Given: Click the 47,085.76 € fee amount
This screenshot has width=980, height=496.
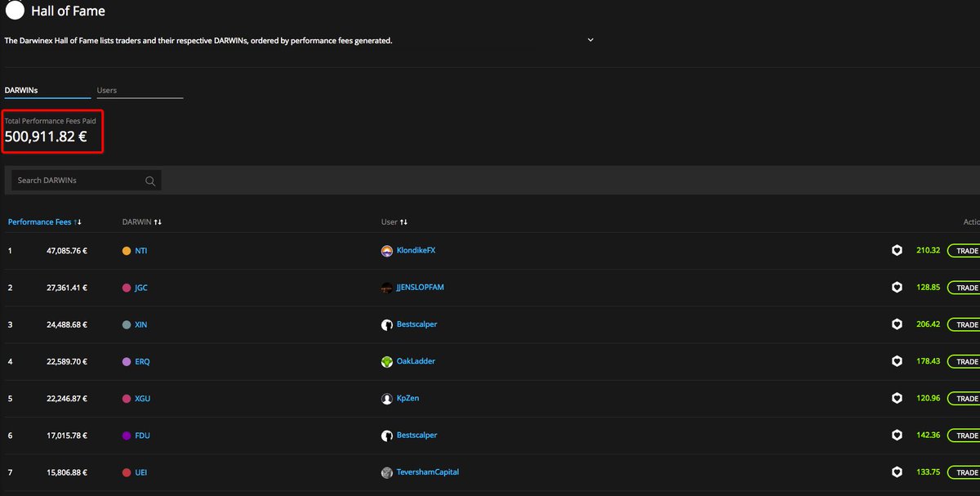Looking at the screenshot, I should 67,251.
